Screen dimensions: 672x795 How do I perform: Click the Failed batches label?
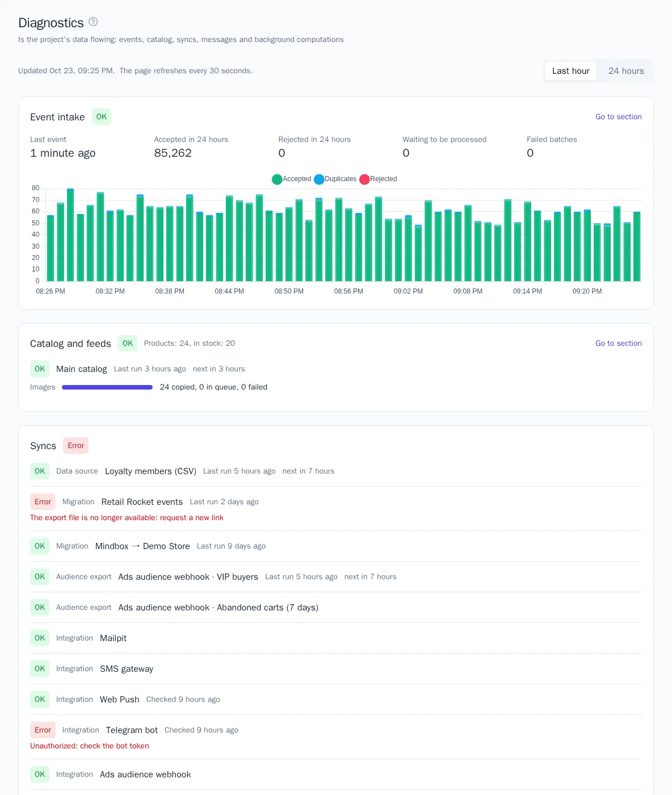click(x=552, y=139)
